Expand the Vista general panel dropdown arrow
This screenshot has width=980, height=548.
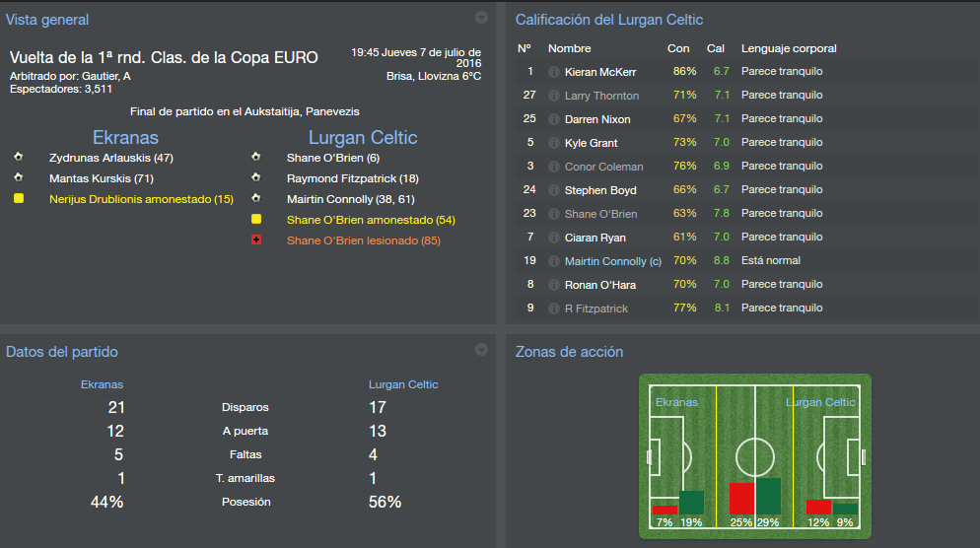pyautogui.click(x=481, y=18)
